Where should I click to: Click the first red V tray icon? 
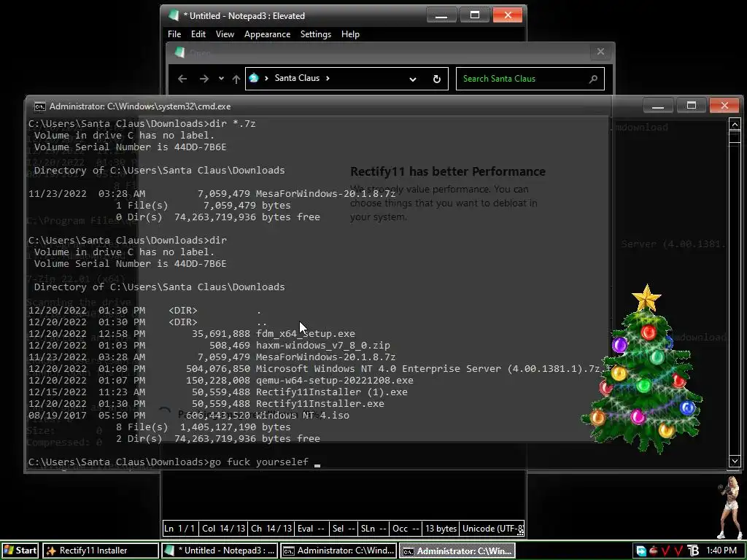coord(667,551)
